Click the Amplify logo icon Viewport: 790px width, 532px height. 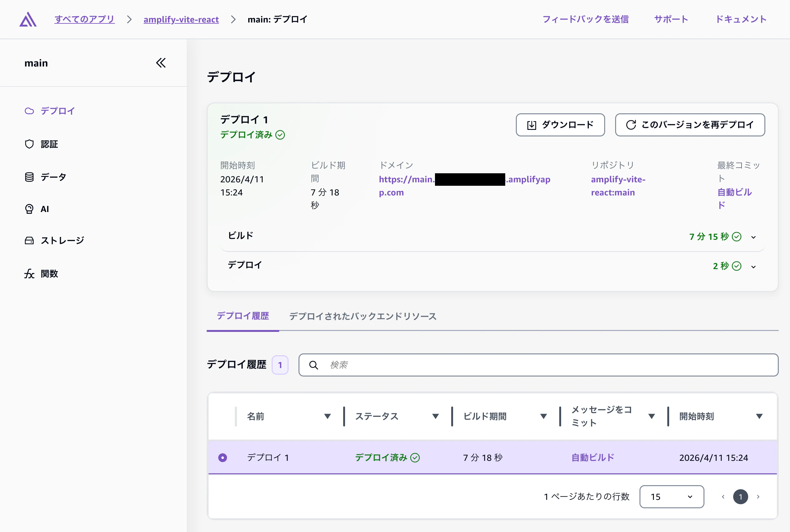28,19
